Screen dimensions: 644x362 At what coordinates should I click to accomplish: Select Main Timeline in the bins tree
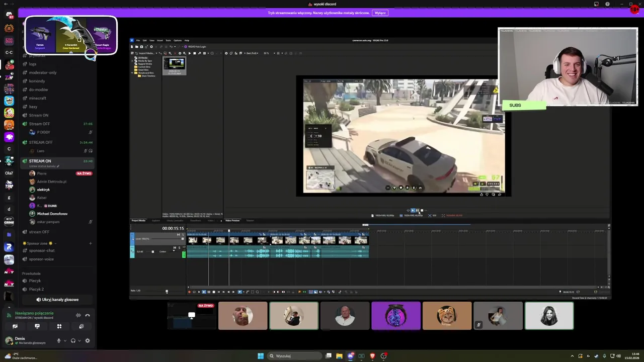(x=148, y=76)
